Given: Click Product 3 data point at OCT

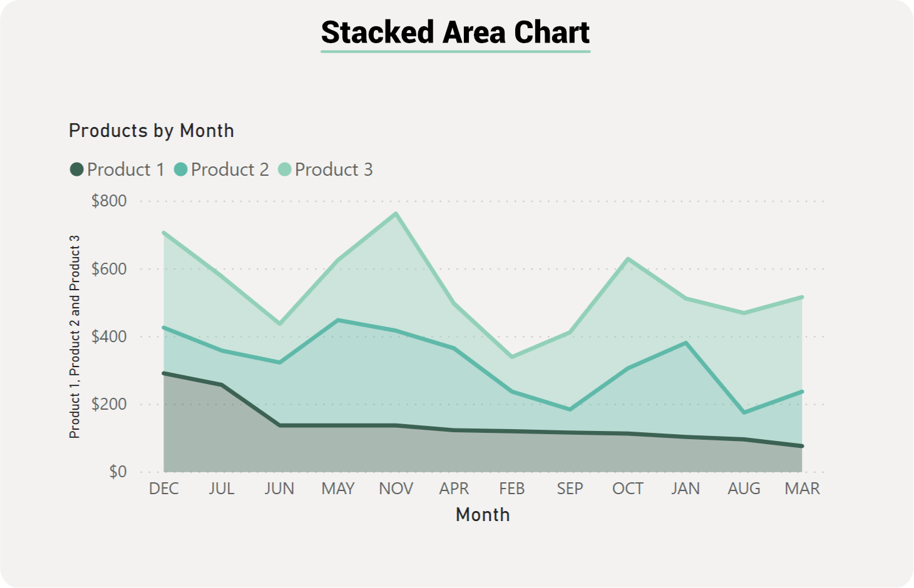Looking at the screenshot, I should (628, 259).
